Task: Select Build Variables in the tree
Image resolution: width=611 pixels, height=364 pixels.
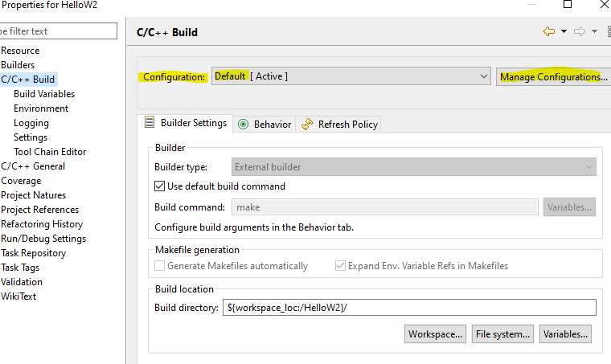Action: click(44, 94)
